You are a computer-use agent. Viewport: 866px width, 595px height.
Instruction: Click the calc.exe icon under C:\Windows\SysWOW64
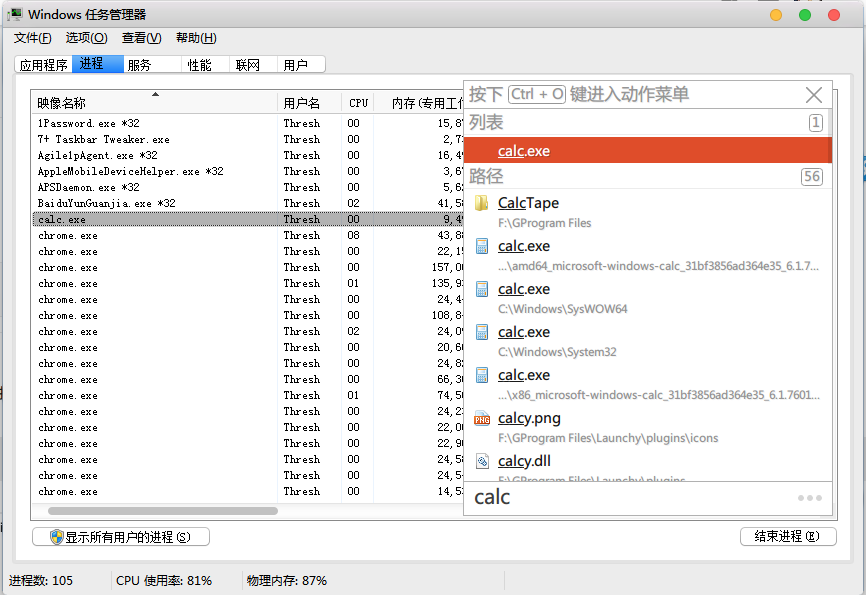pyautogui.click(x=482, y=290)
